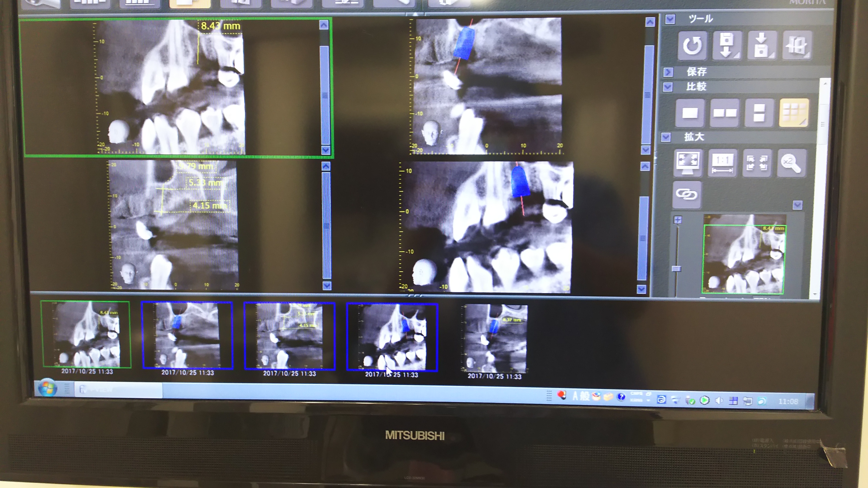Click the blue help question-mark tray icon
Viewport: 868px width, 488px height.
[x=621, y=397]
